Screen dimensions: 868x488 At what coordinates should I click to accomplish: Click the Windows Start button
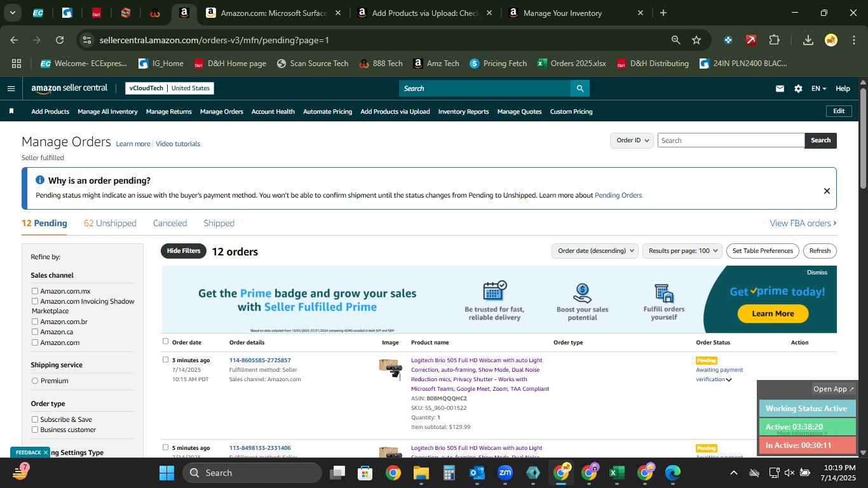166,473
